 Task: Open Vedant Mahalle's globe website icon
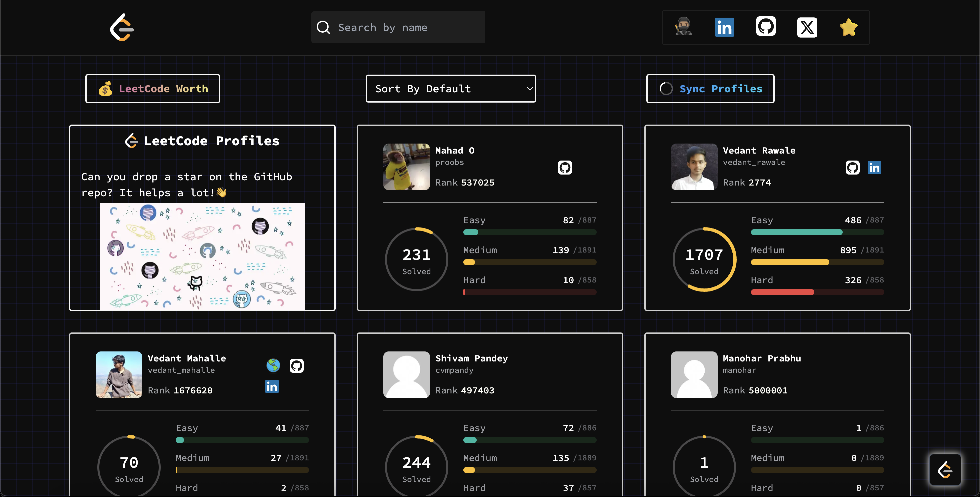273,365
